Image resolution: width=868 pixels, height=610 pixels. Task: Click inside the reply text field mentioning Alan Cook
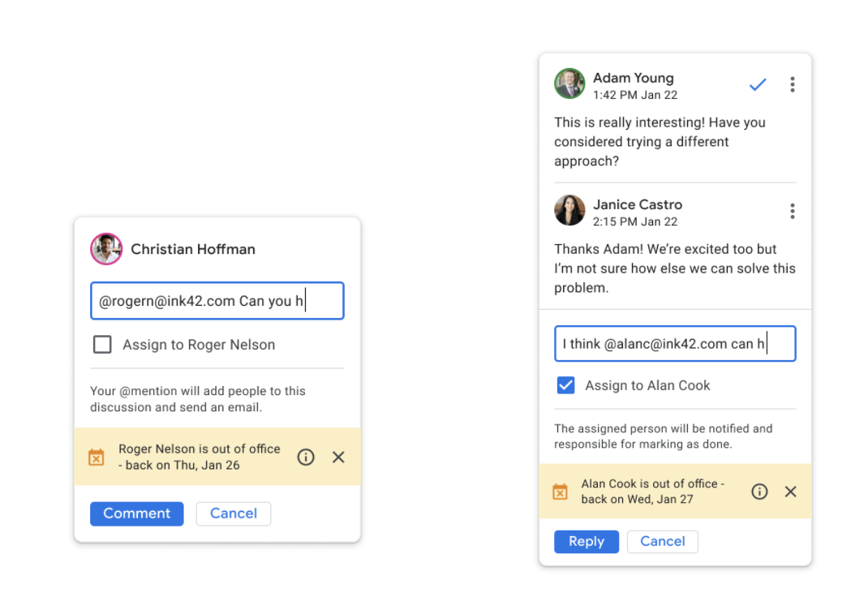pyautogui.click(x=675, y=343)
